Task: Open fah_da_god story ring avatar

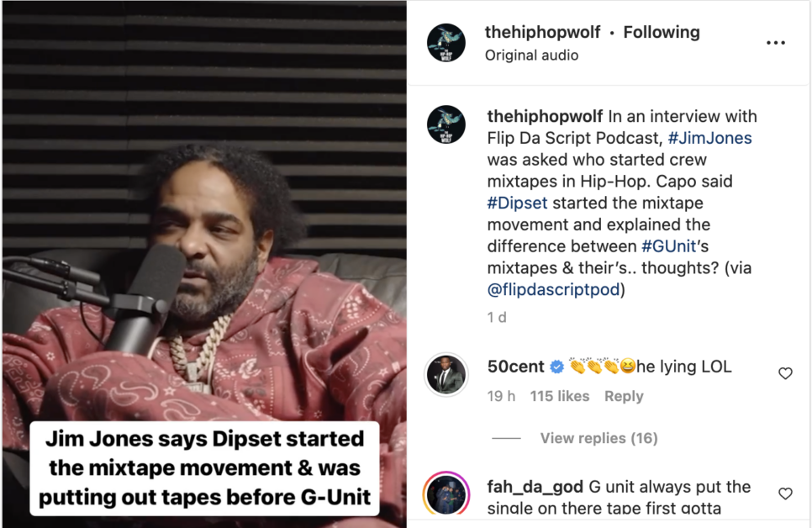Action: click(446, 494)
